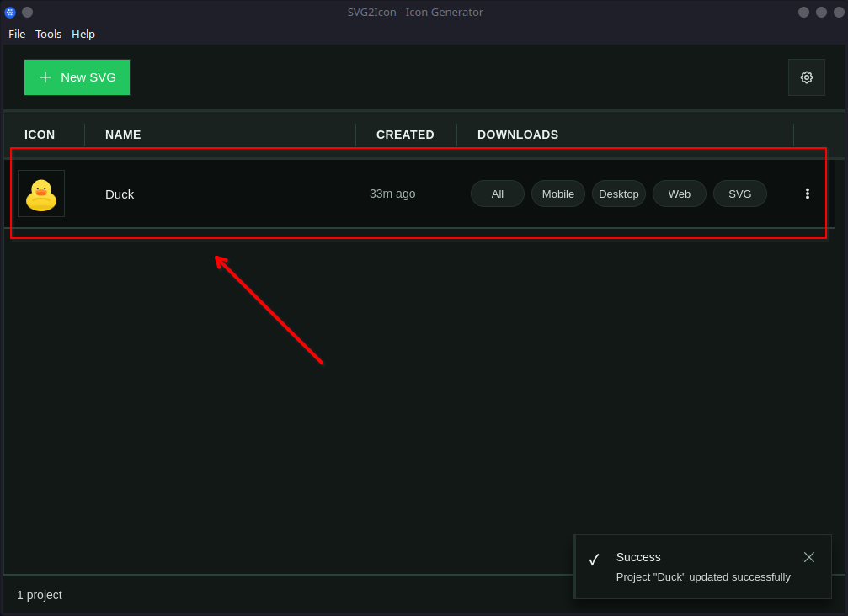
Task: Sort projects by the CREATED column header
Action: coord(405,135)
